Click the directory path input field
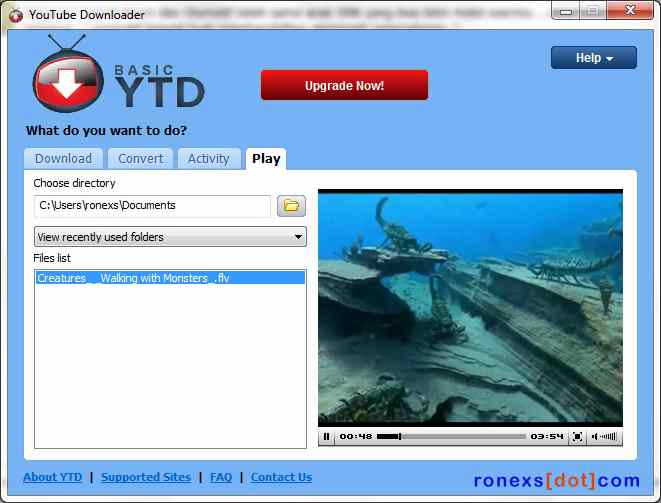Screen dimensions: 661x503 click(153, 206)
